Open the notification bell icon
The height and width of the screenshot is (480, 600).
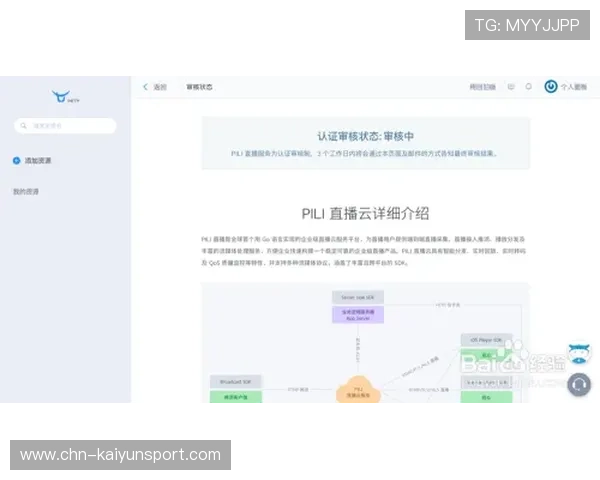coord(528,87)
